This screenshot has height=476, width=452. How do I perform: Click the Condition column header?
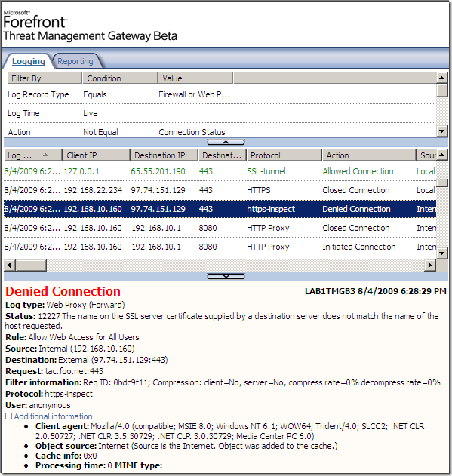coord(120,78)
